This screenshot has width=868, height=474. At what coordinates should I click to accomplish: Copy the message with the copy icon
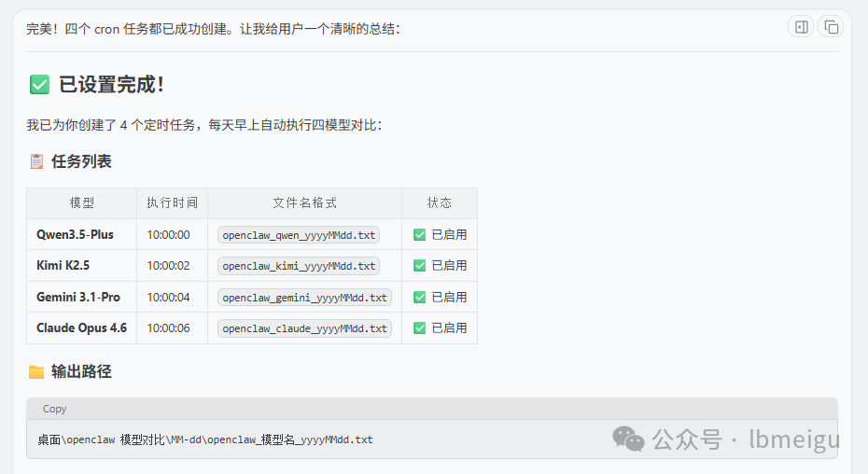(x=831, y=27)
